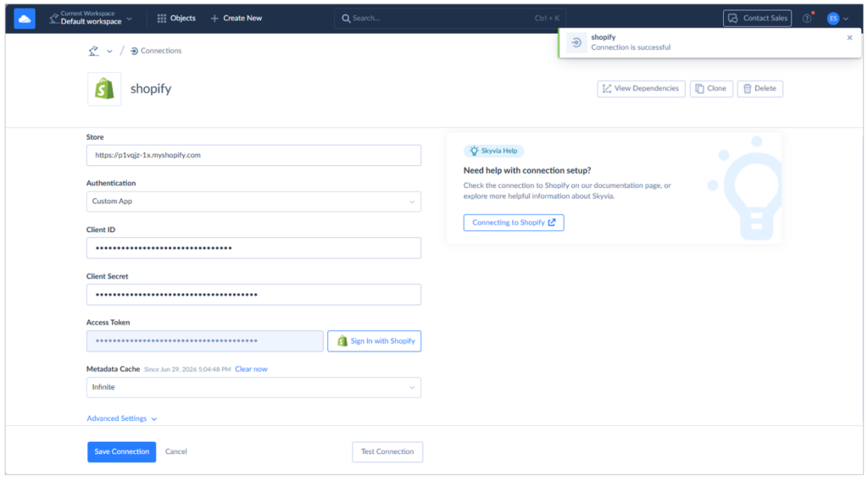
Task: Click Test Connection
Action: click(387, 451)
